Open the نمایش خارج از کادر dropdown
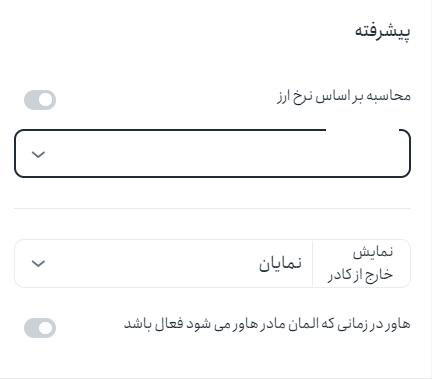The height and width of the screenshot is (380, 446). click(212, 263)
